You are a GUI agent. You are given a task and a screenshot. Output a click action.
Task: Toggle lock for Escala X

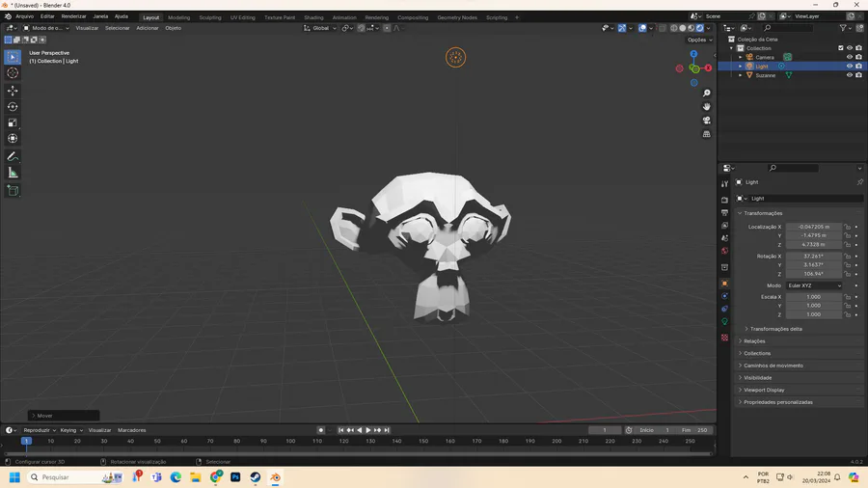847,297
